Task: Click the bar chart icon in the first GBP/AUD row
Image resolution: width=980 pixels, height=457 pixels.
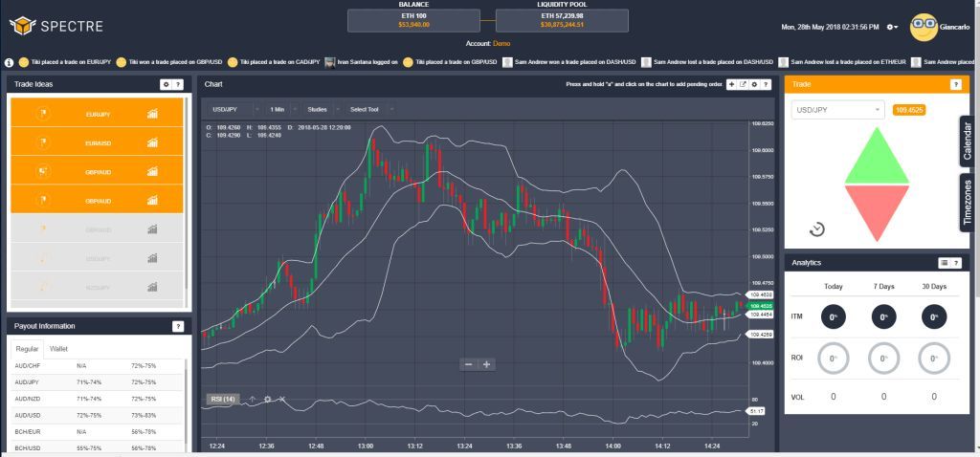Action: (152, 172)
